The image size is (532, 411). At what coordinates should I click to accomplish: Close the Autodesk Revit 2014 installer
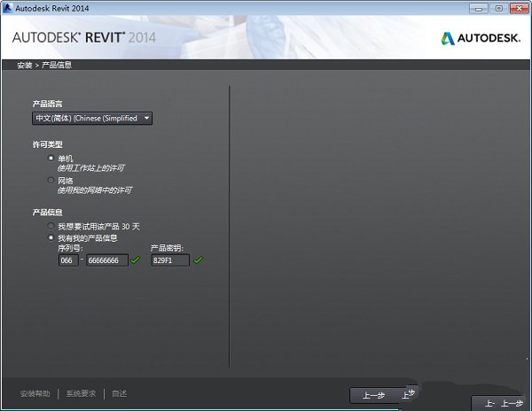click(x=519, y=9)
